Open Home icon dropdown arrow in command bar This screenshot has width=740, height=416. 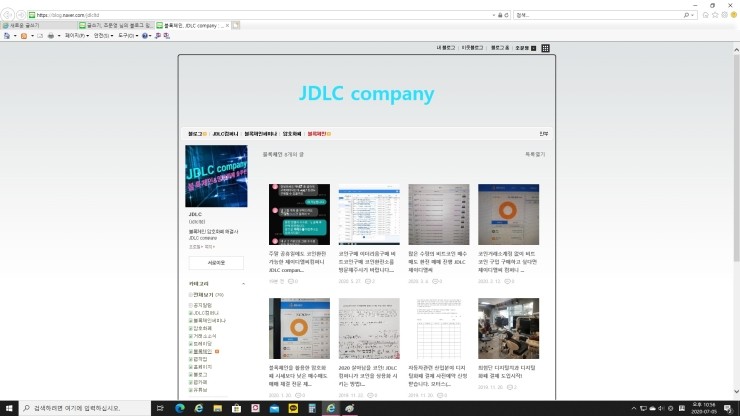pos(15,35)
